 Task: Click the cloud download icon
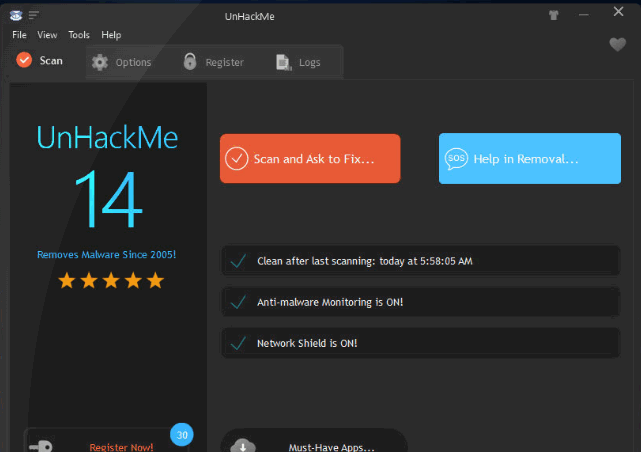point(243,445)
